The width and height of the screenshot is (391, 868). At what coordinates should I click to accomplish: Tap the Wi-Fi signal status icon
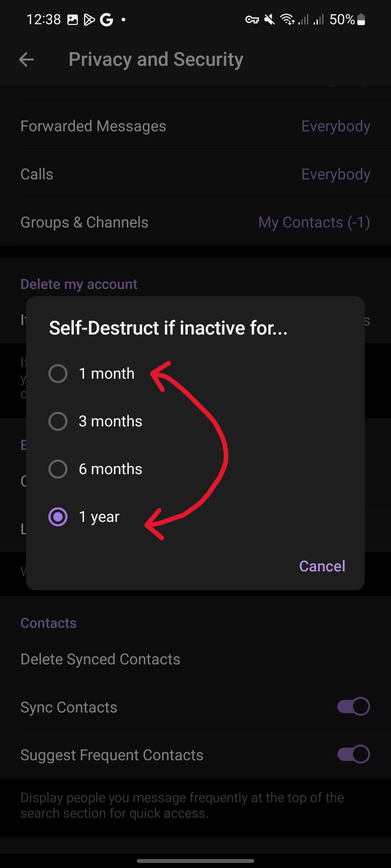(288, 20)
